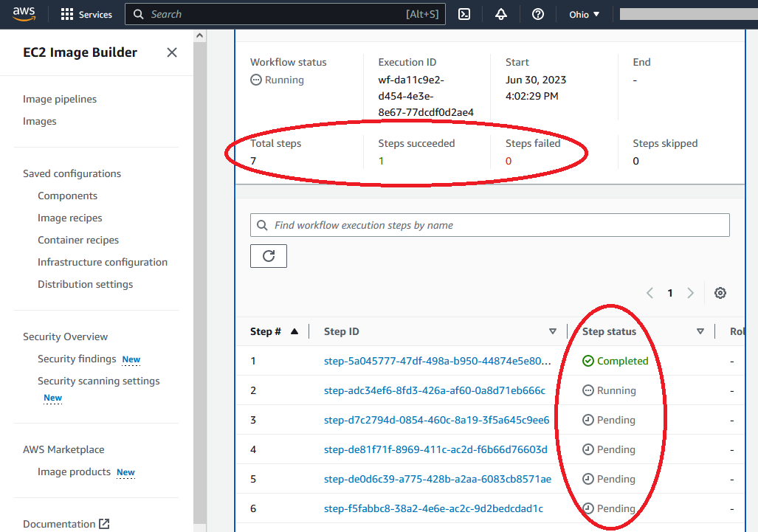Open the Documentation external link
The width and height of the screenshot is (758, 532).
point(66,525)
